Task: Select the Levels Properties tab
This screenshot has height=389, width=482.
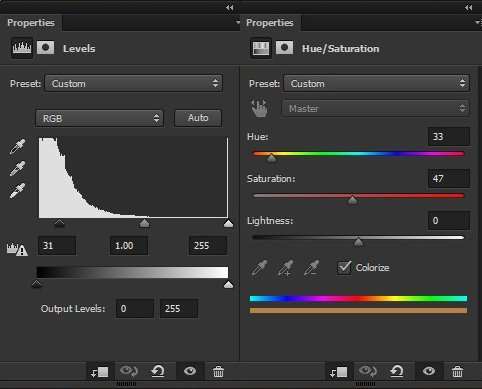Action: pos(31,23)
